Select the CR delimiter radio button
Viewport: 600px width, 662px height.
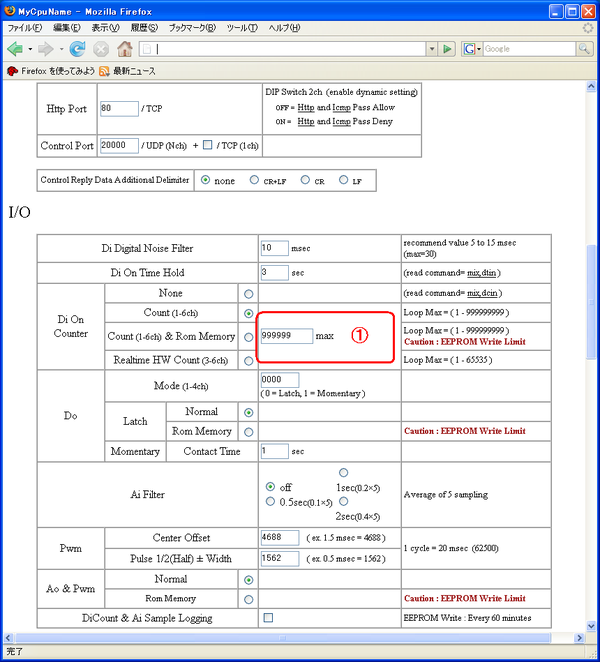pyautogui.click(x=305, y=180)
